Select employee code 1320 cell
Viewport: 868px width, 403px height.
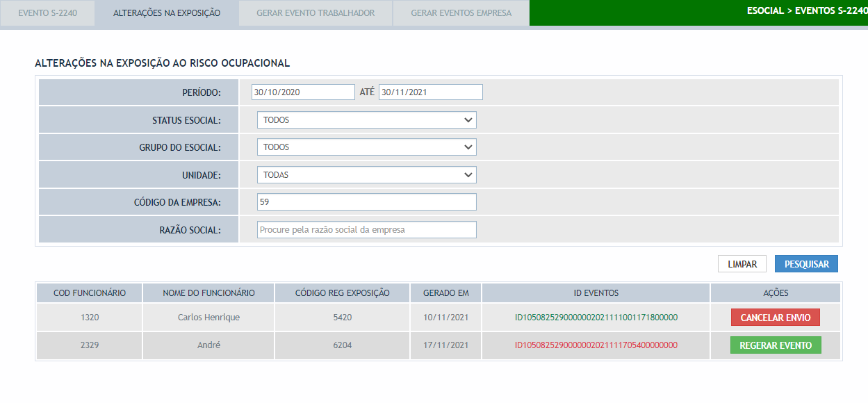point(90,318)
